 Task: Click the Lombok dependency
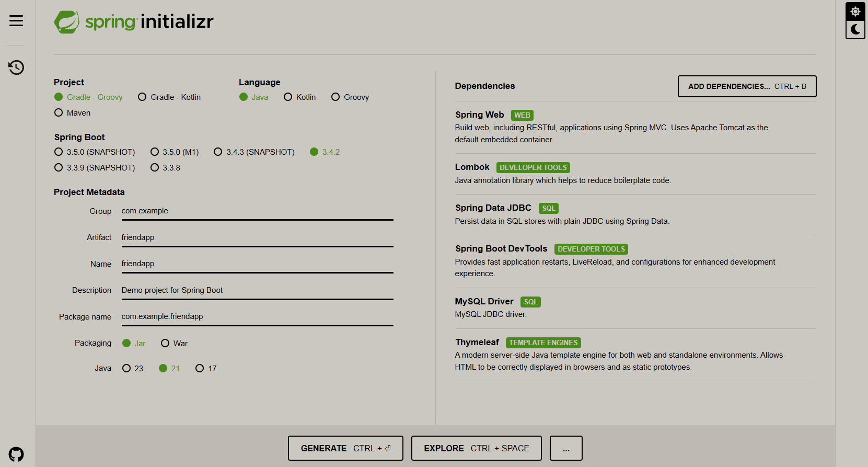click(x=635, y=174)
